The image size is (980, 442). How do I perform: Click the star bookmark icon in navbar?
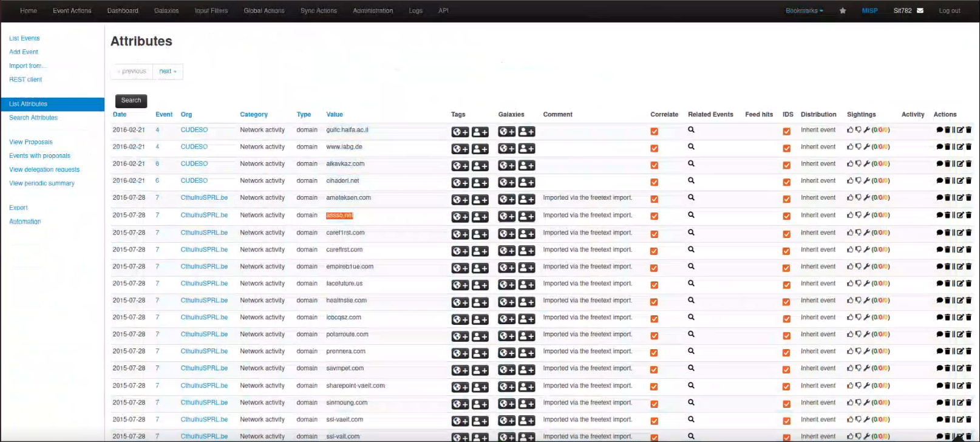[843, 11]
